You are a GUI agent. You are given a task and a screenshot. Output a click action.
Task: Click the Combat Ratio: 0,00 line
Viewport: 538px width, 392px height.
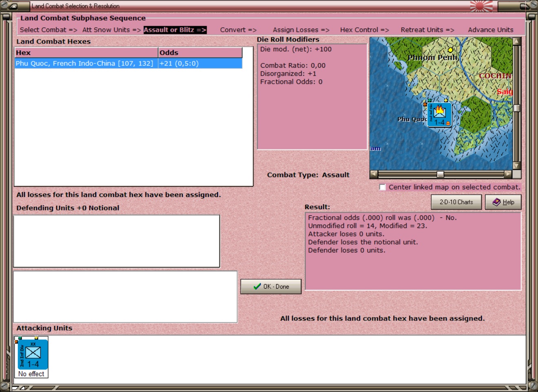click(293, 66)
